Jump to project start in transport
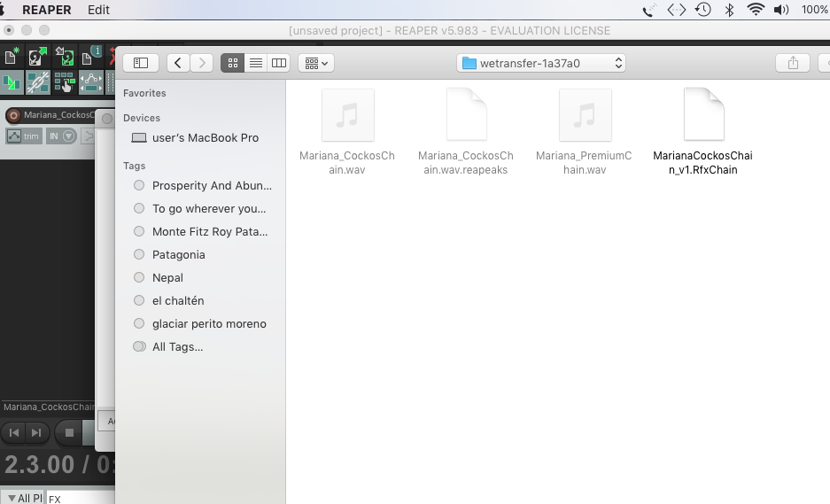The image size is (830, 504). tap(13, 432)
